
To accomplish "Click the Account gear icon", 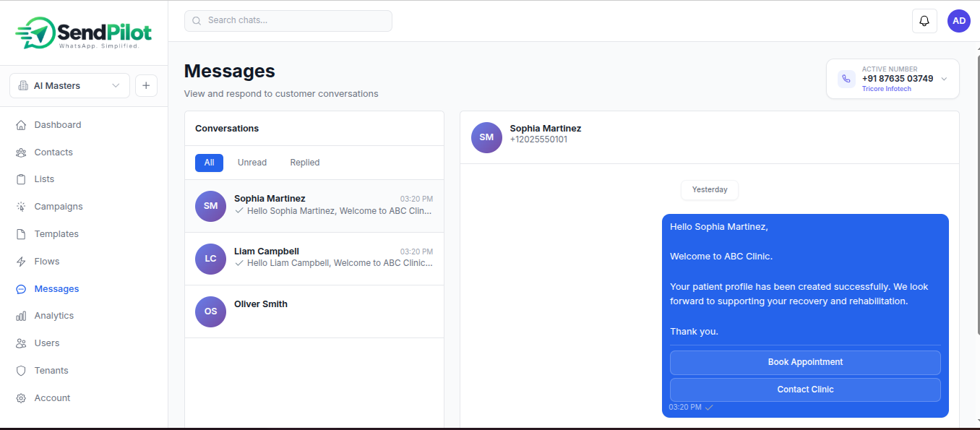I will (x=21, y=398).
